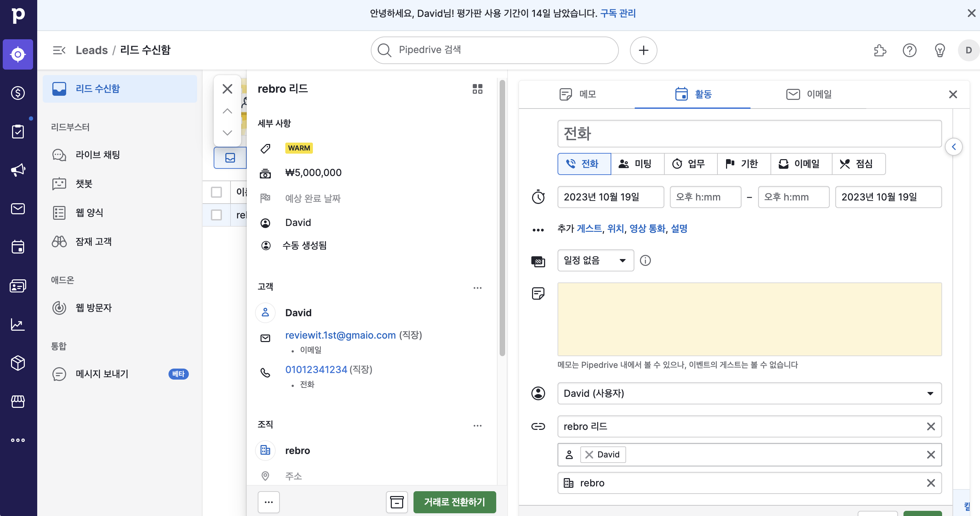Check the rebro lead row checkbox
This screenshot has width=980, height=516.
216,215
